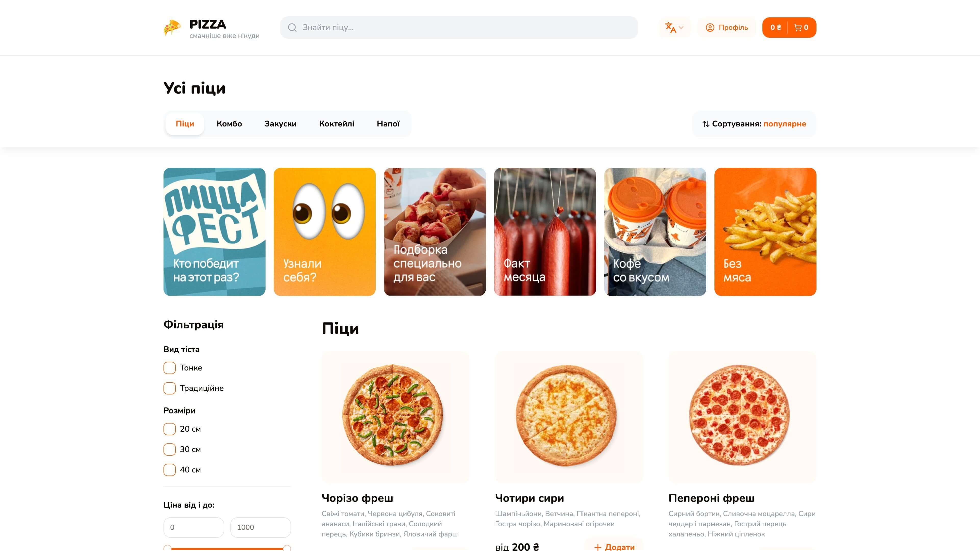
Task: Click the PIZZA slice logo
Action: pyautogui.click(x=172, y=28)
